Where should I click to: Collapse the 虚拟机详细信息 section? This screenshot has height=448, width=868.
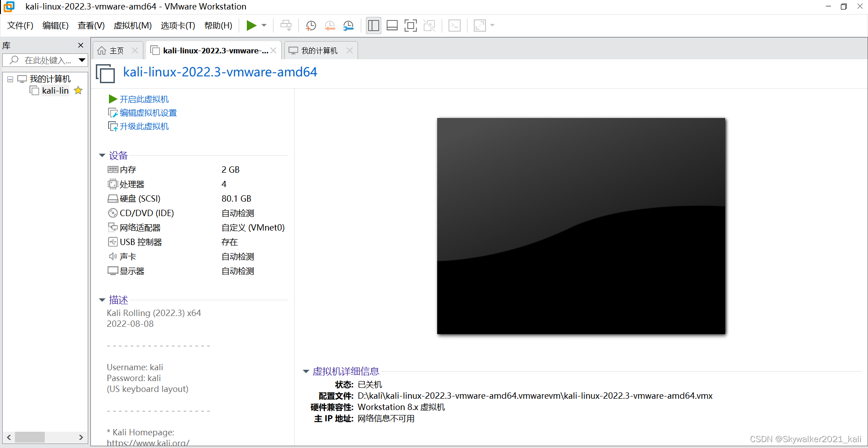306,372
